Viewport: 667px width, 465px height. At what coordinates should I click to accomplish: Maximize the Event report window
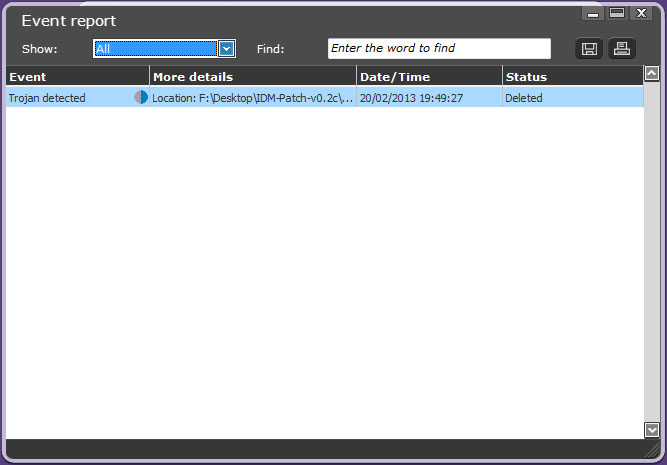pos(617,13)
